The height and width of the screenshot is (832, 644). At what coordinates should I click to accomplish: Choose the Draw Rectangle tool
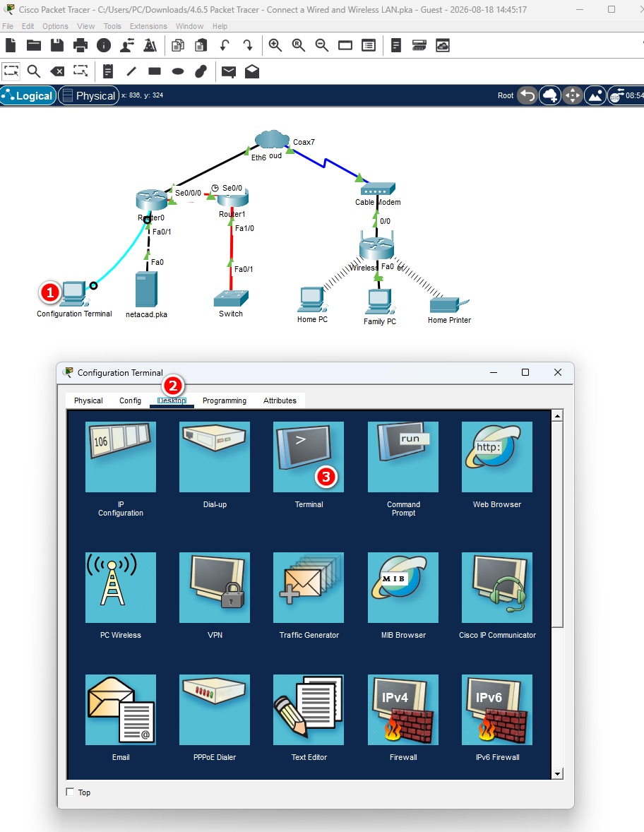pos(155,71)
